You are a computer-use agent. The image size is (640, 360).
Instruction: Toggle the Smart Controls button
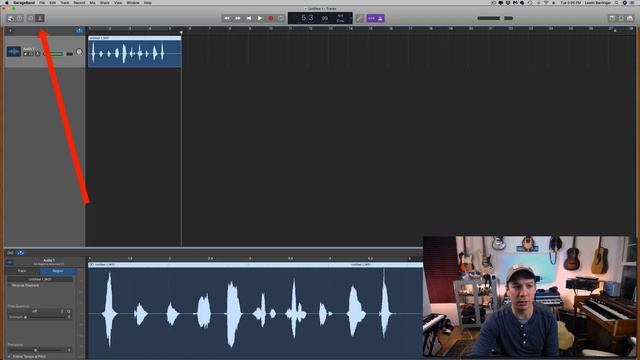point(31,18)
